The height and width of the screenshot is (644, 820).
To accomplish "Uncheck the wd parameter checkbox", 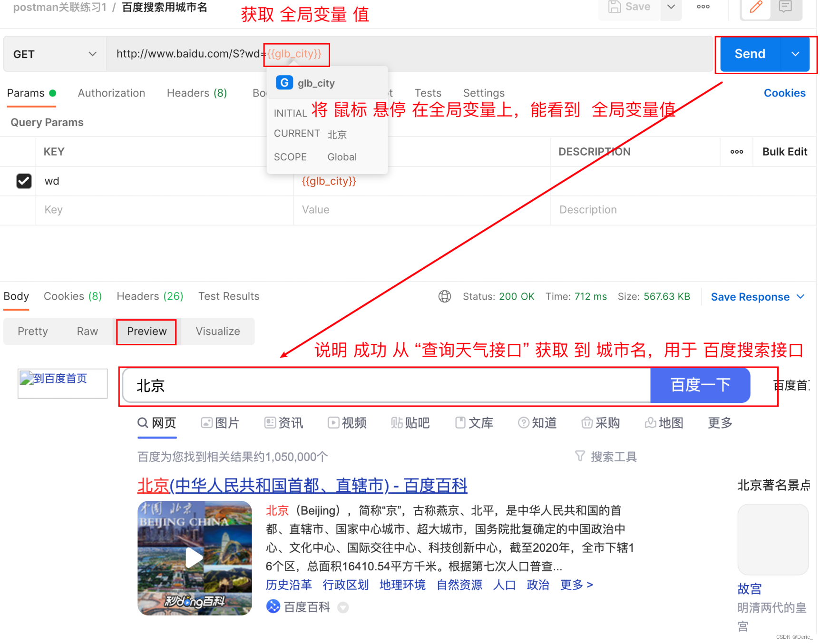I will click(24, 181).
